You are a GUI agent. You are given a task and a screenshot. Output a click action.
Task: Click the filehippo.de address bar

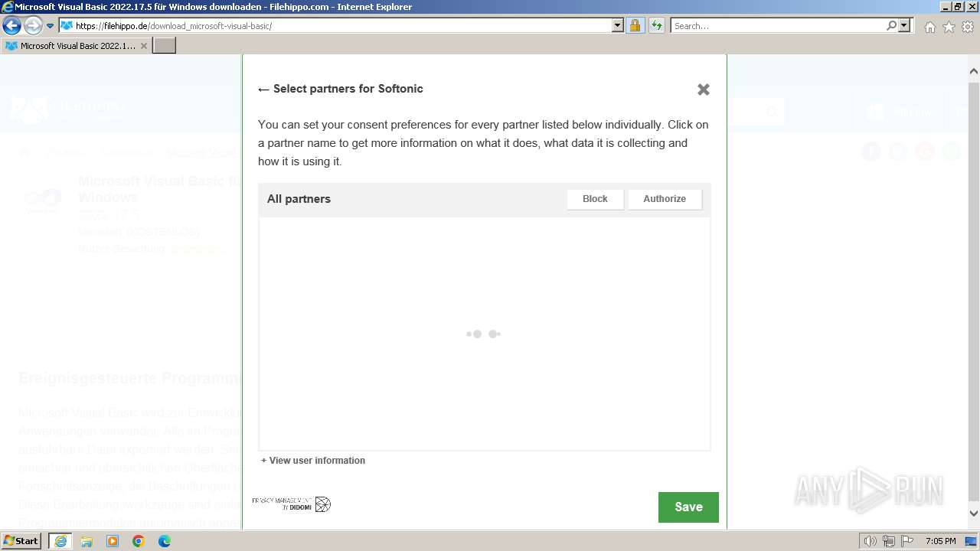pyautogui.click(x=335, y=25)
